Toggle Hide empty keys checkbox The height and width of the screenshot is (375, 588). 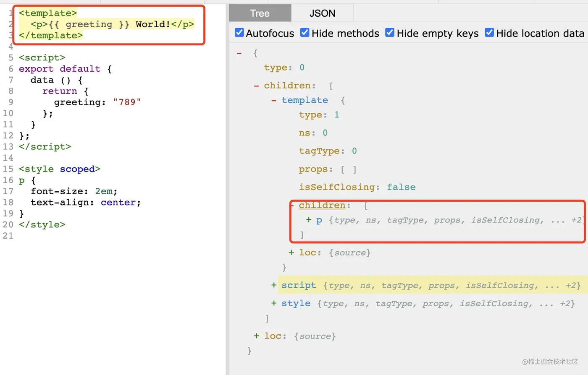tap(390, 33)
